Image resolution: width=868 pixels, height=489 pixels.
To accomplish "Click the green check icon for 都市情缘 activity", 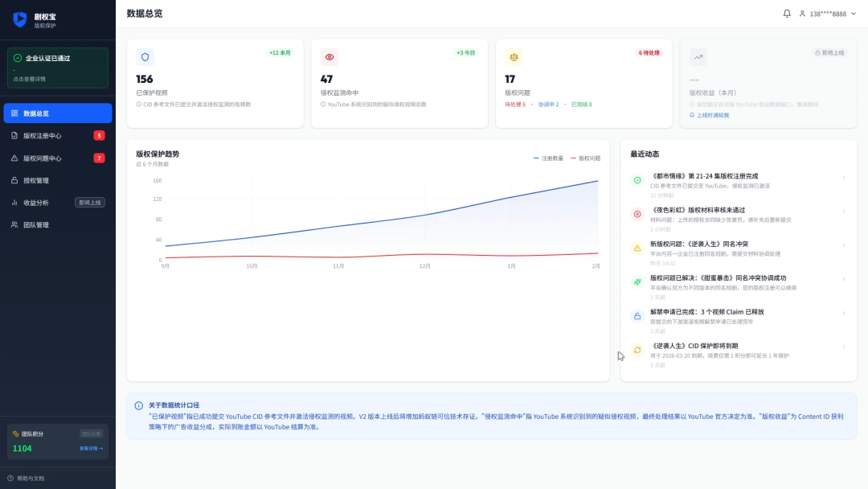I will pos(637,180).
